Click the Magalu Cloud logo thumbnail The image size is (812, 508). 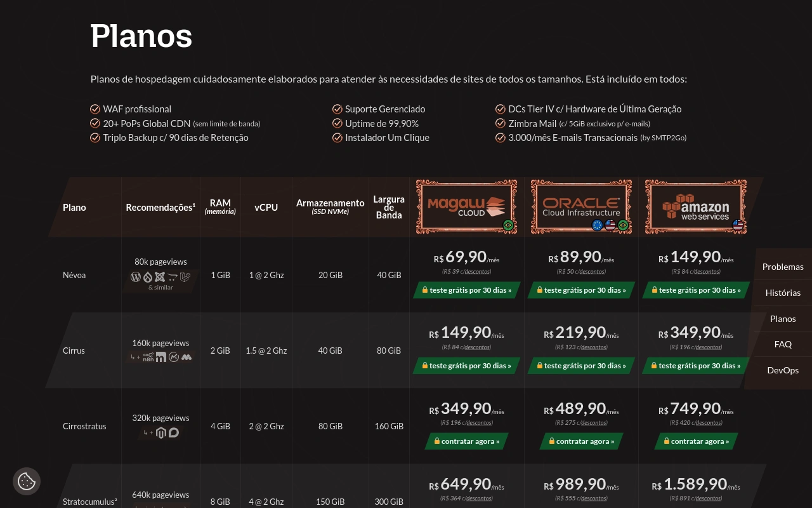466,206
